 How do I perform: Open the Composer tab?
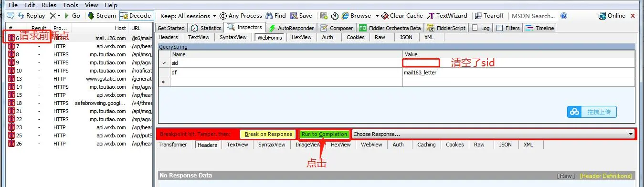337,28
